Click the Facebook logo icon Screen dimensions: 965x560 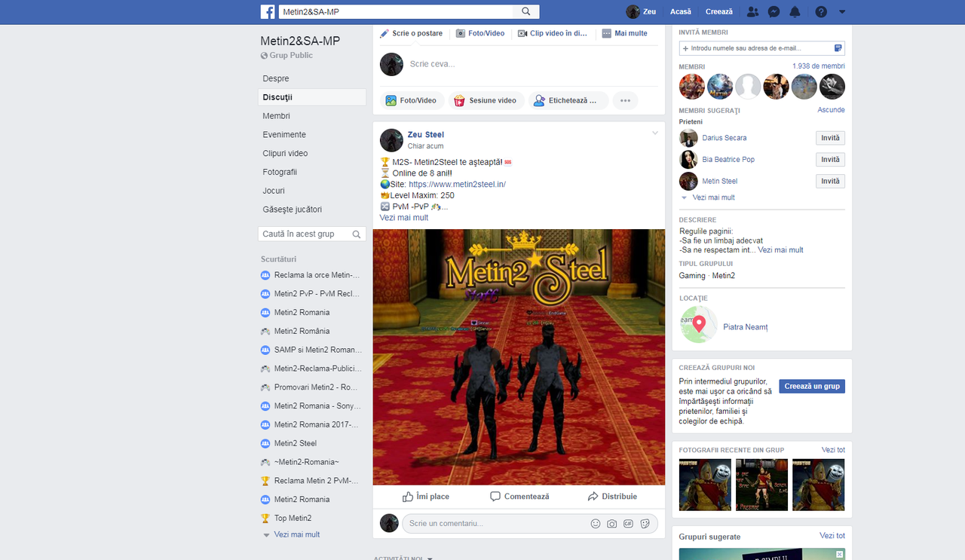pos(268,11)
